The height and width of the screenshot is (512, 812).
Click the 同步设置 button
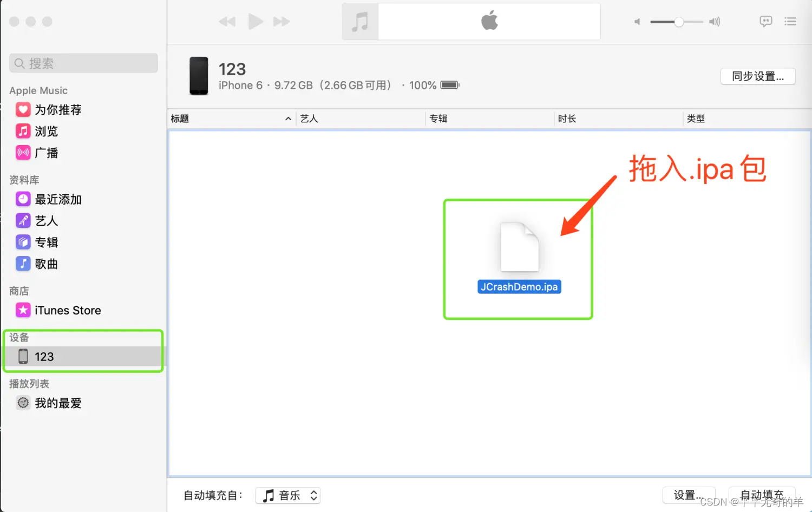point(757,76)
